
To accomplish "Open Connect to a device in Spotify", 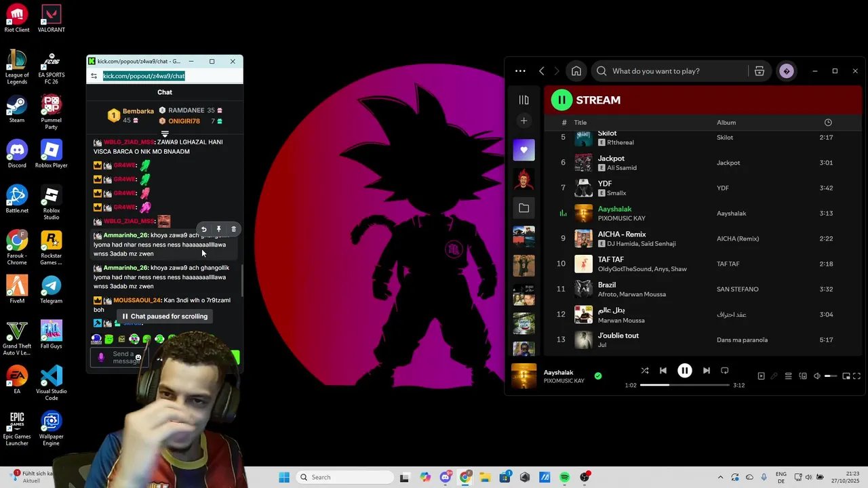I will tap(803, 376).
